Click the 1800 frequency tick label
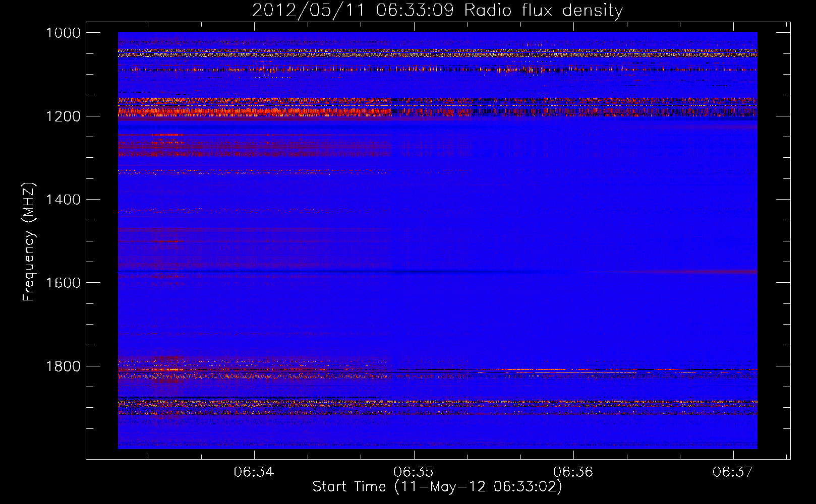816x504 pixels. 63,366
